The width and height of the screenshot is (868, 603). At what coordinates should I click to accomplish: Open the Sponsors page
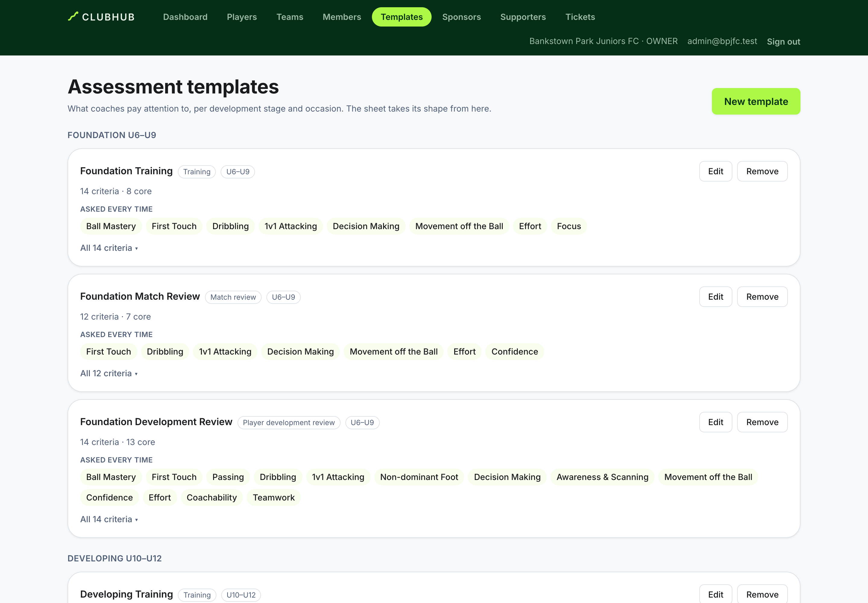pyautogui.click(x=461, y=17)
